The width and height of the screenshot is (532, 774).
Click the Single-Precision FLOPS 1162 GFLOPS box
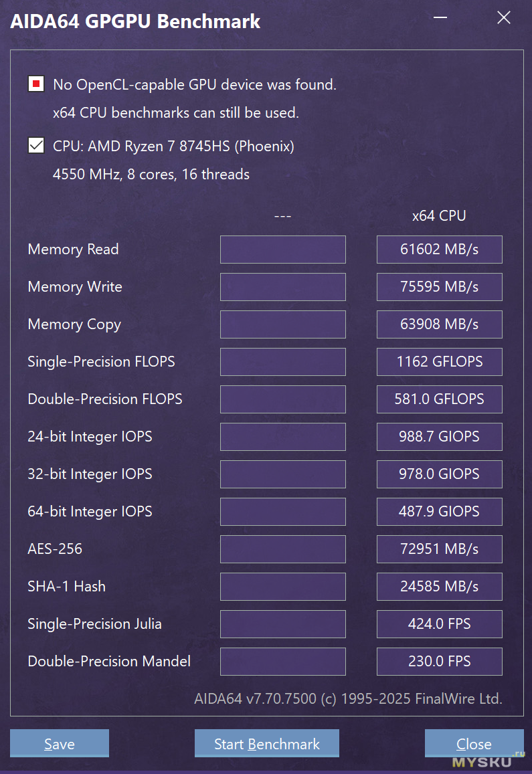440,362
